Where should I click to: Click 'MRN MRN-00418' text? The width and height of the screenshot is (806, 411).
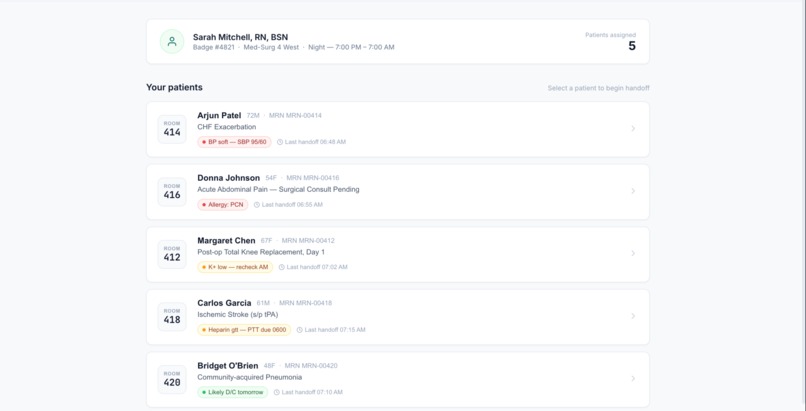(306, 303)
